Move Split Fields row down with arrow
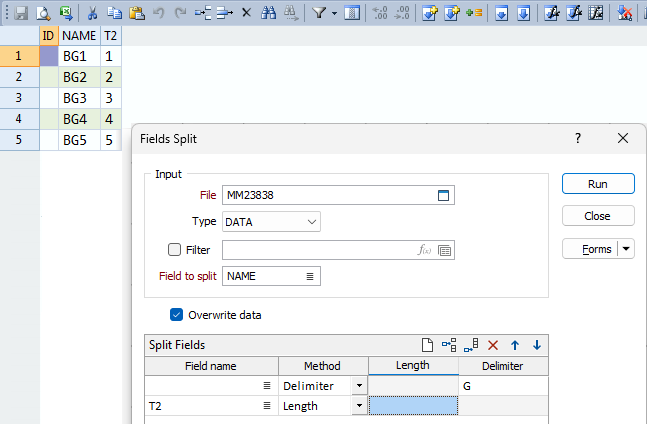 537,345
